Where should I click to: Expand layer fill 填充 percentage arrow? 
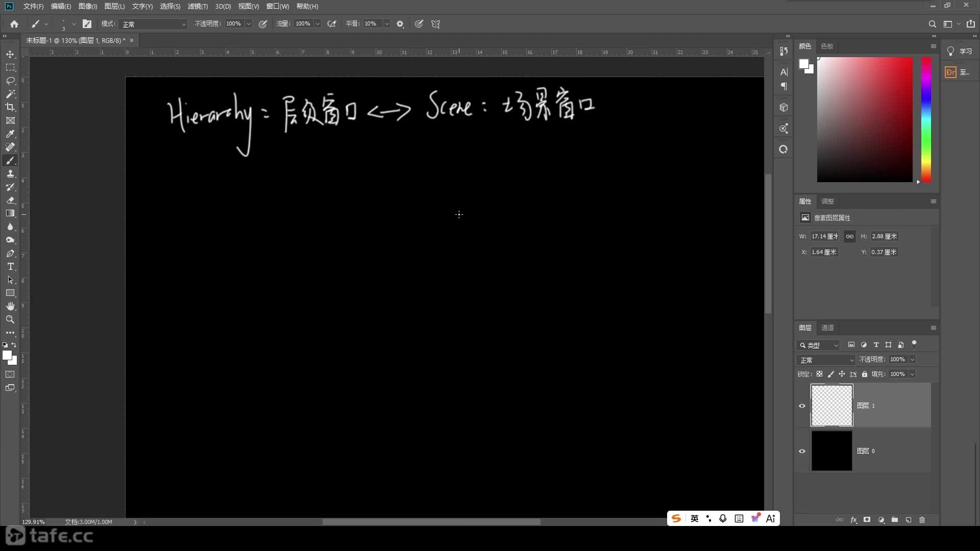pyautogui.click(x=912, y=374)
